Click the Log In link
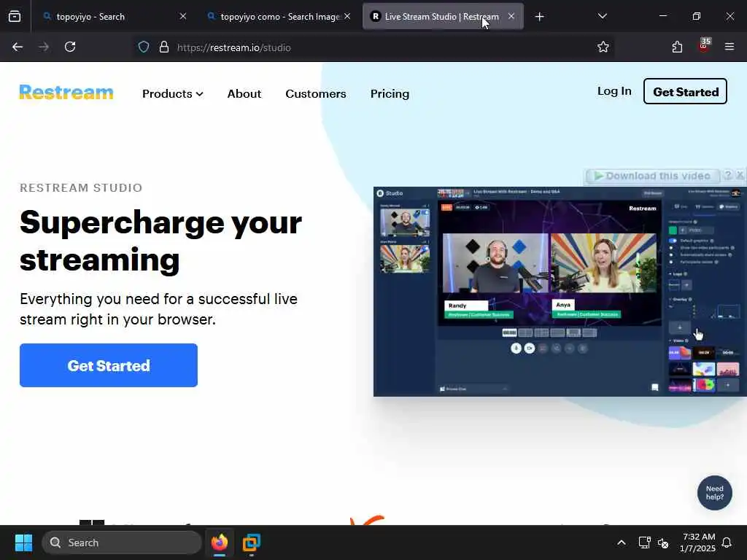Image resolution: width=747 pixels, height=560 pixels. [614, 91]
